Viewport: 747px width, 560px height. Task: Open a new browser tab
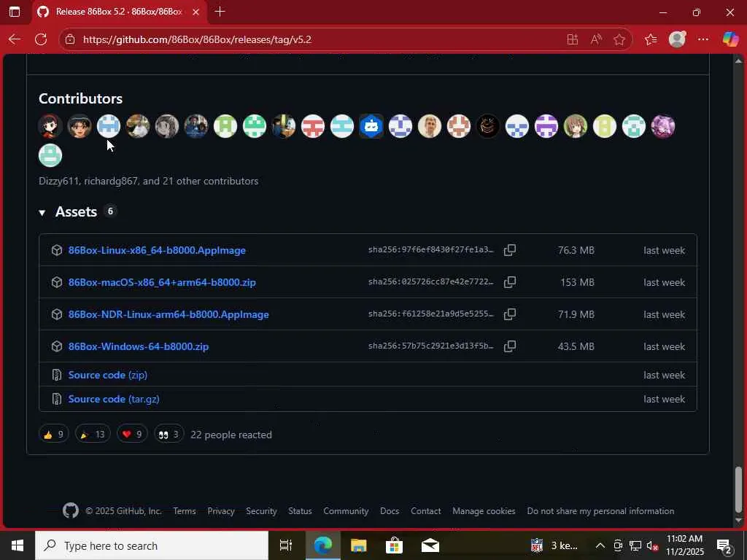(220, 12)
